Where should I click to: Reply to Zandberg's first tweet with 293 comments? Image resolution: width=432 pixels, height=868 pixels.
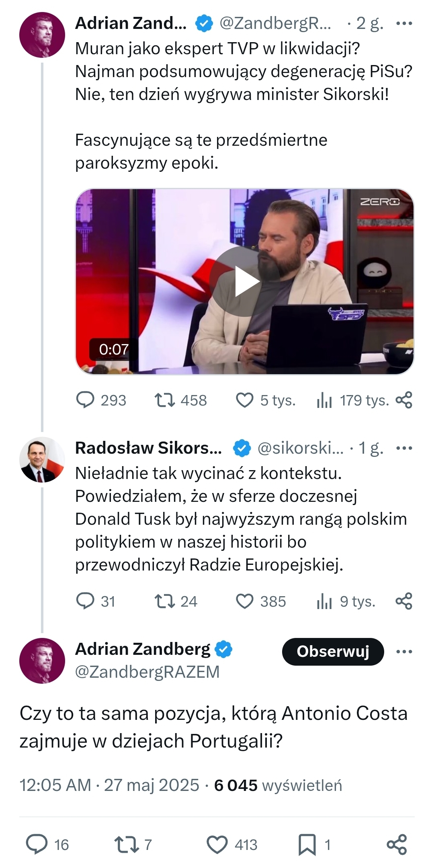85,400
